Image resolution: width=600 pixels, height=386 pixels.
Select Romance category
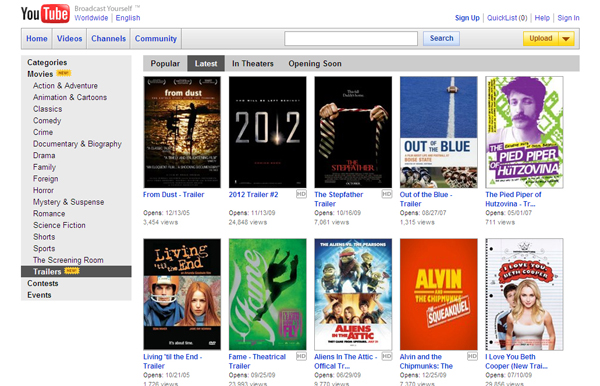[49, 213]
